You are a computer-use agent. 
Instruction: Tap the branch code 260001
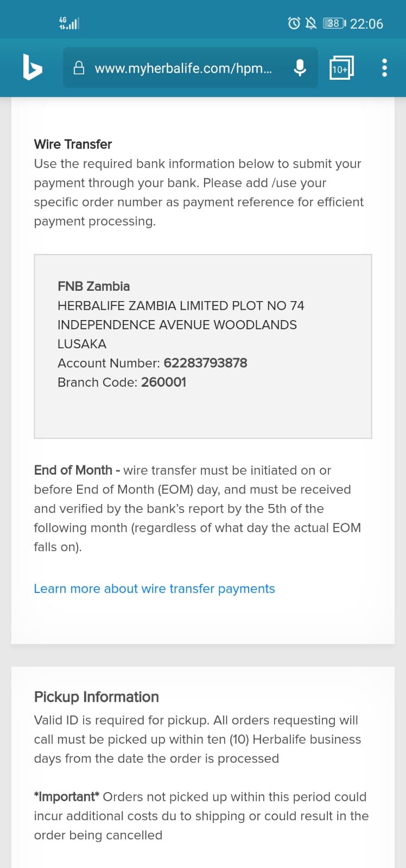(x=163, y=382)
